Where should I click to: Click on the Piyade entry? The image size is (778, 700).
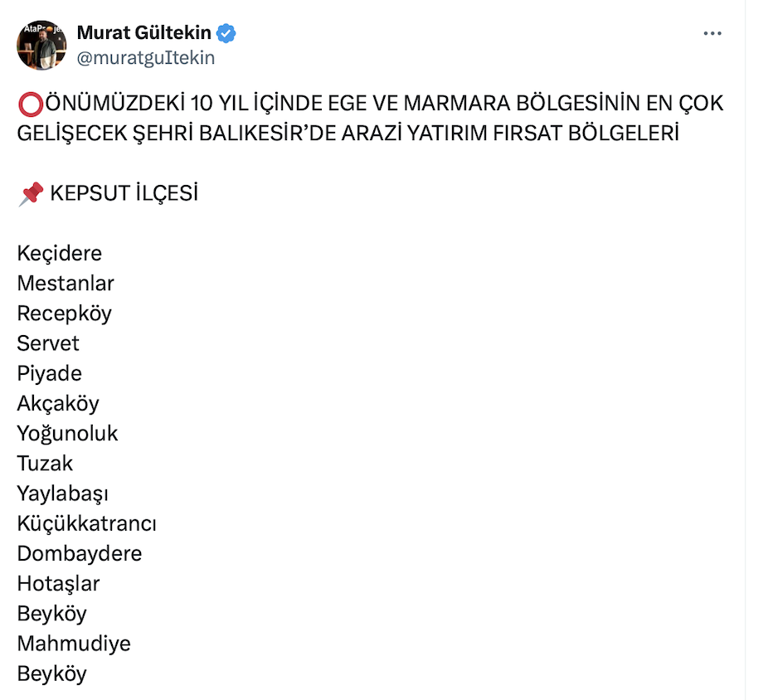pos(49,373)
